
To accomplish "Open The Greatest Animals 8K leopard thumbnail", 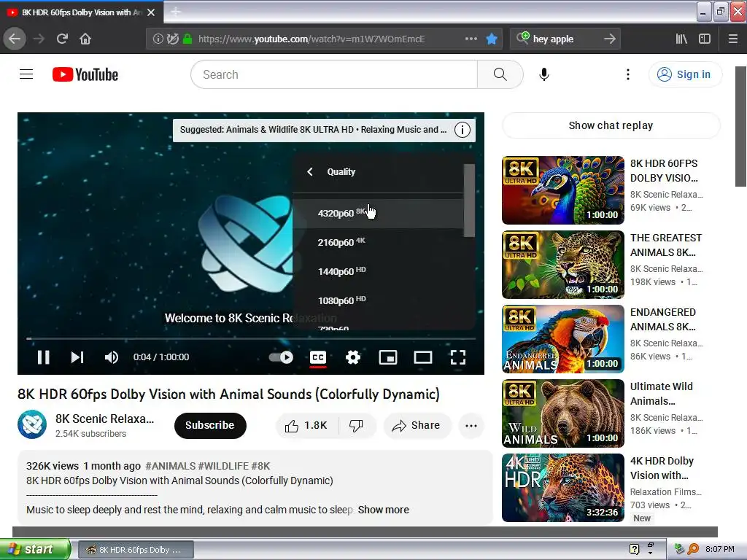I will [562, 264].
